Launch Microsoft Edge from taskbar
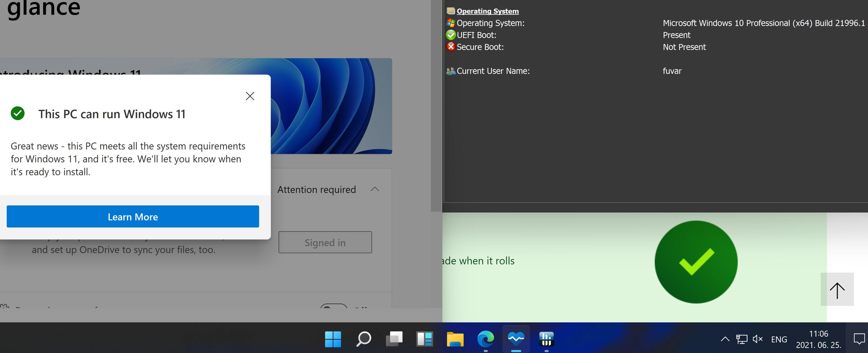 [x=486, y=339]
